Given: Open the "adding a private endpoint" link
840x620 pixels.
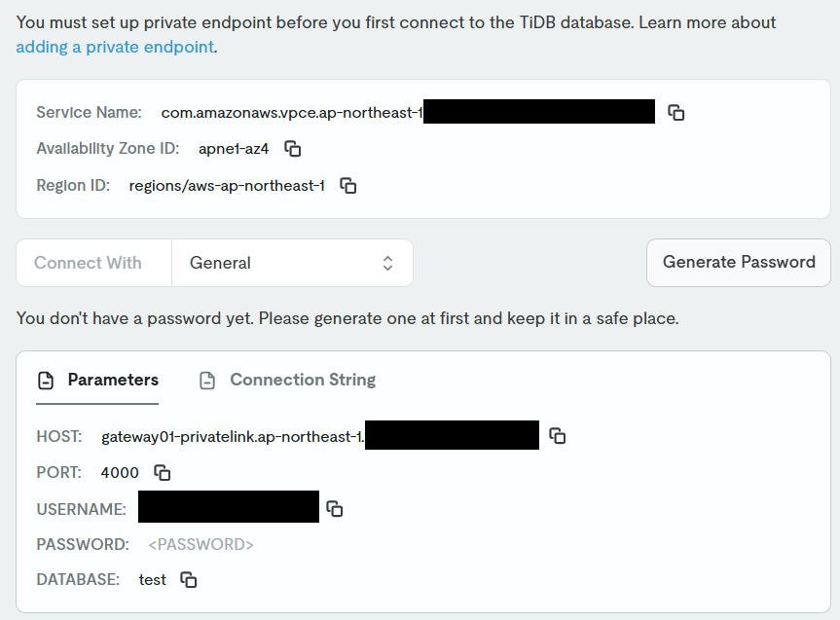Looking at the screenshot, I should (x=115, y=46).
